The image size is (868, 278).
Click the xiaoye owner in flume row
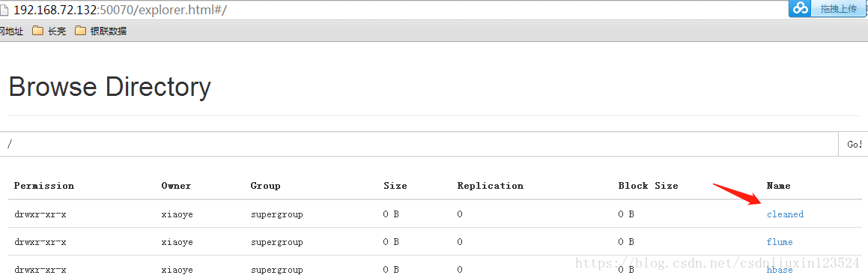pos(177,242)
